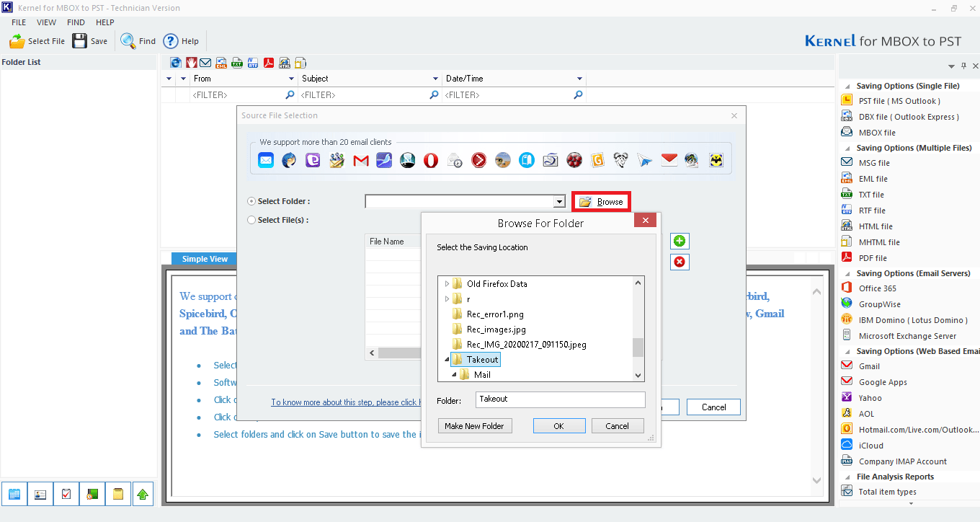Open the HELP menu
The height and width of the screenshot is (522, 980).
[105, 22]
